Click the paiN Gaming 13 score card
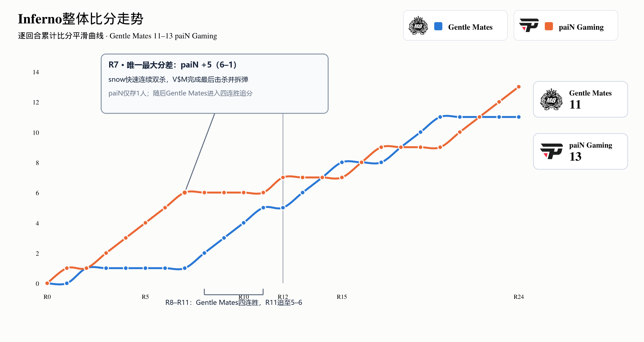 click(x=580, y=151)
